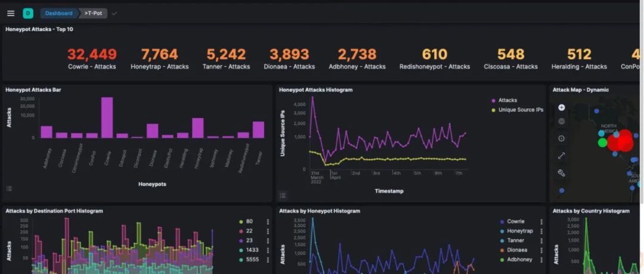The width and height of the screenshot is (644, 274).
Task: Toggle port 23 series label in legend
Action: (x=249, y=241)
